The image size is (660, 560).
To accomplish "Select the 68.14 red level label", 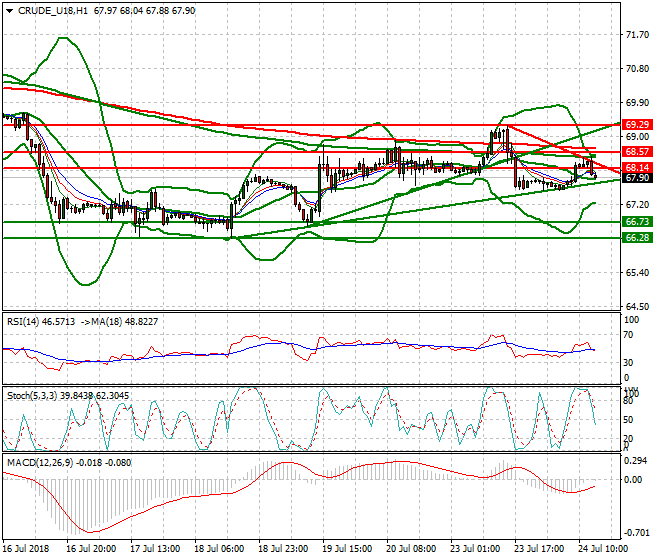I will click(637, 168).
